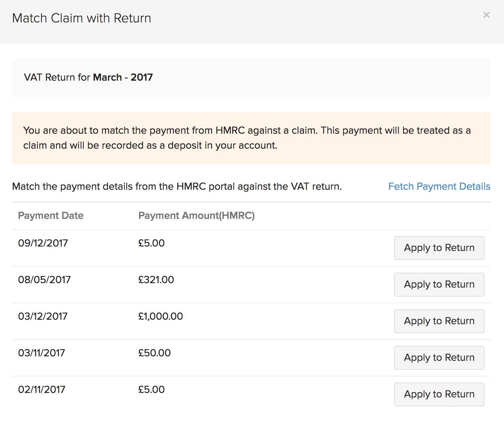Click the Match Claim with Return title

click(82, 18)
